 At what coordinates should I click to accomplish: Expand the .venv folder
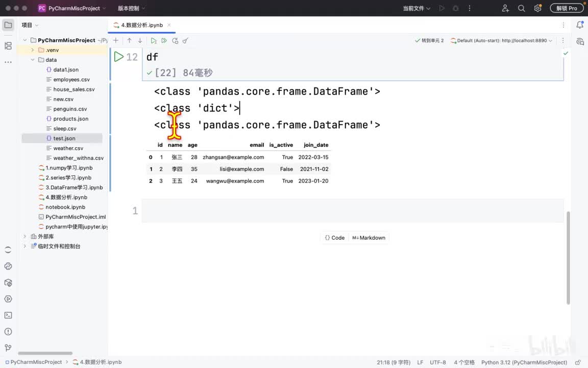tap(33, 50)
